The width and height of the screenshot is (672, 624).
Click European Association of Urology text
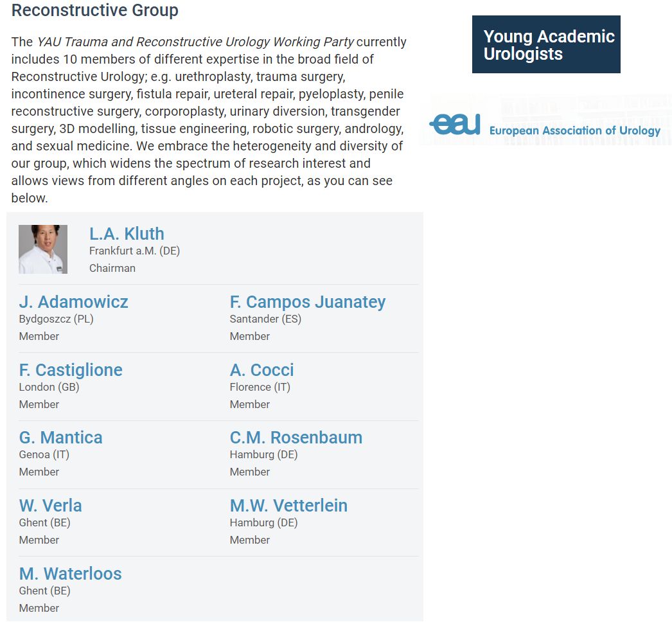point(574,131)
